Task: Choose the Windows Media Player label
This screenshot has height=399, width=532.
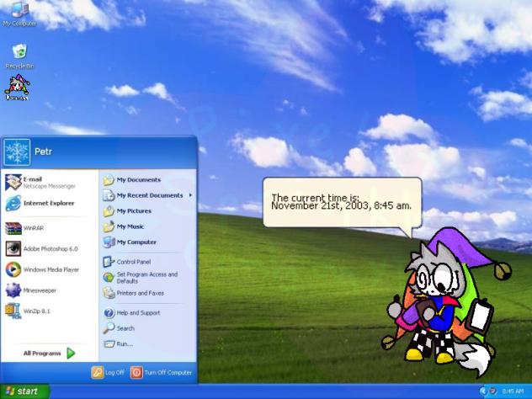Action: click(51, 269)
